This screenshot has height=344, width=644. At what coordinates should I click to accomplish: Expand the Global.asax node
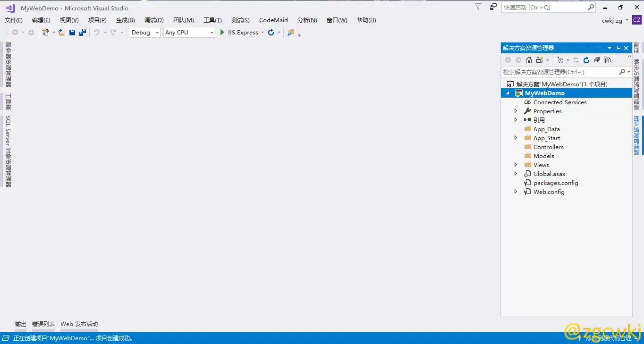click(x=516, y=174)
